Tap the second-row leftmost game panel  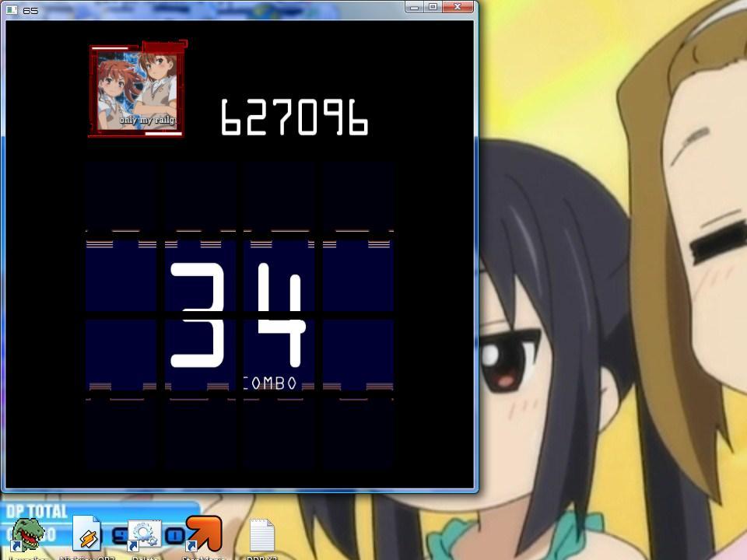click(x=121, y=276)
